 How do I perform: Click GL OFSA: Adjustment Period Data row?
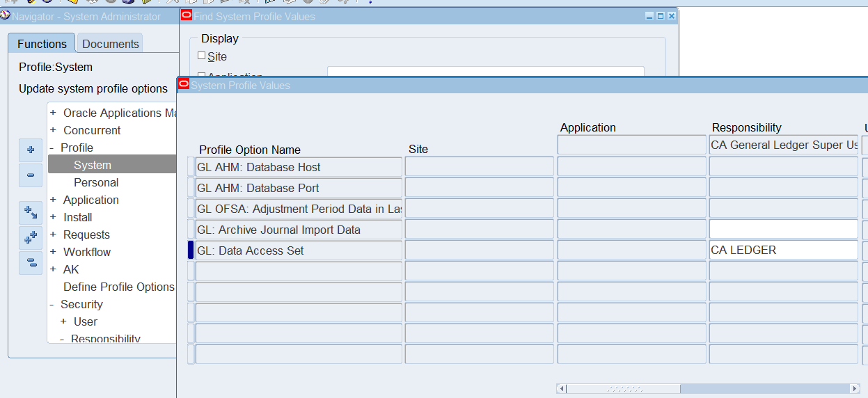pyautogui.click(x=299, y=209)
